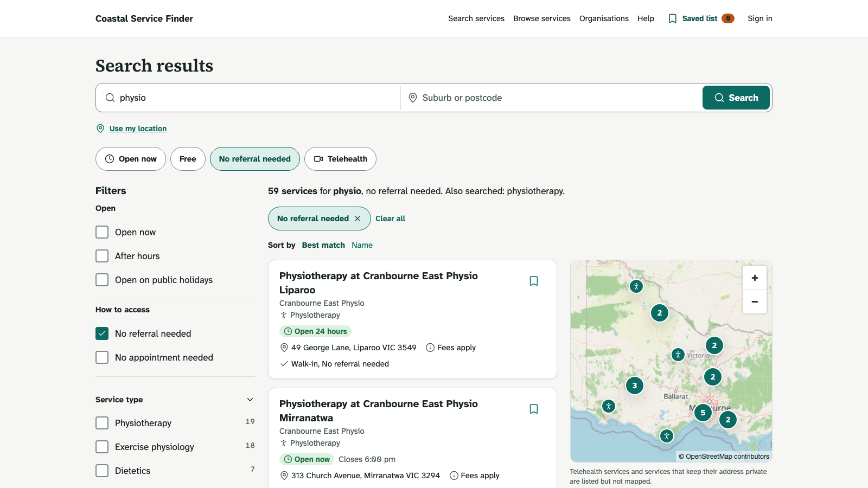Clear all applied filters
Viewport: 868px width, 488px height.
390,219
